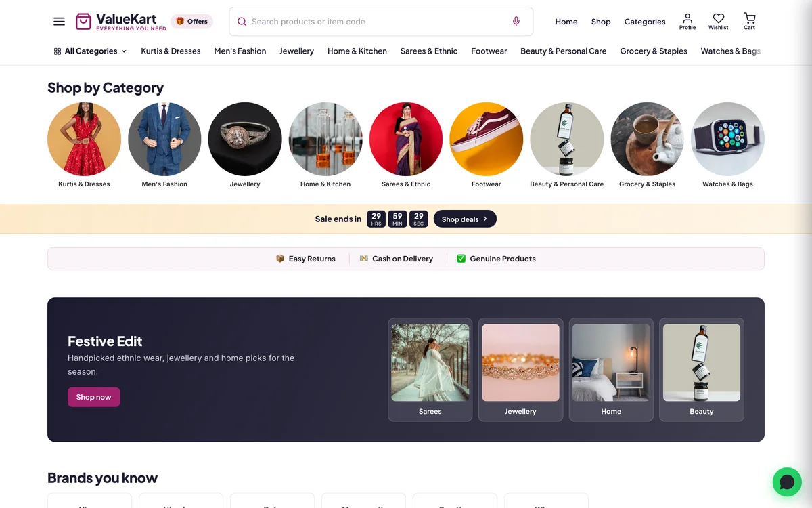This screenshot has height=508, width=812.
Task: Click the Easy Returns text
Action: [x=312, y=259]
